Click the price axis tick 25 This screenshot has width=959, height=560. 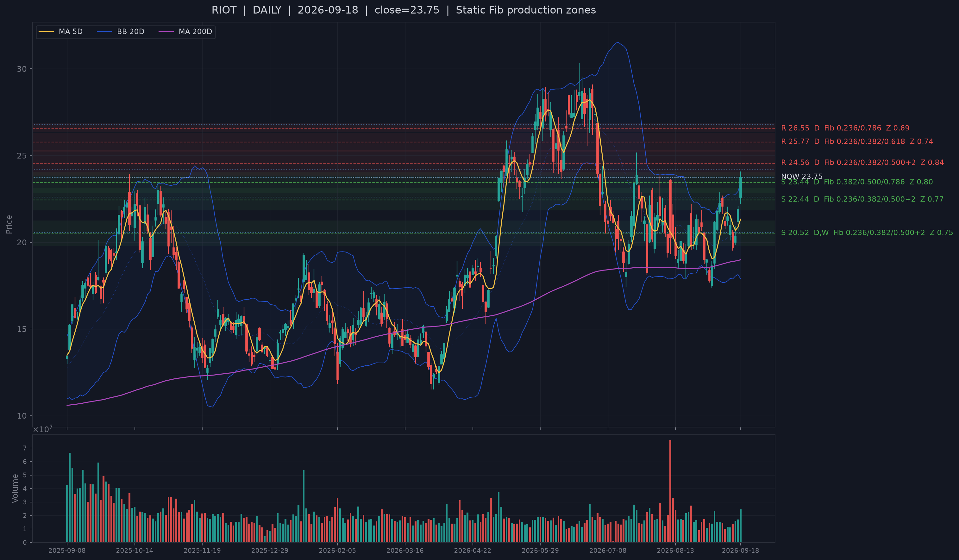tap(22, 156)
